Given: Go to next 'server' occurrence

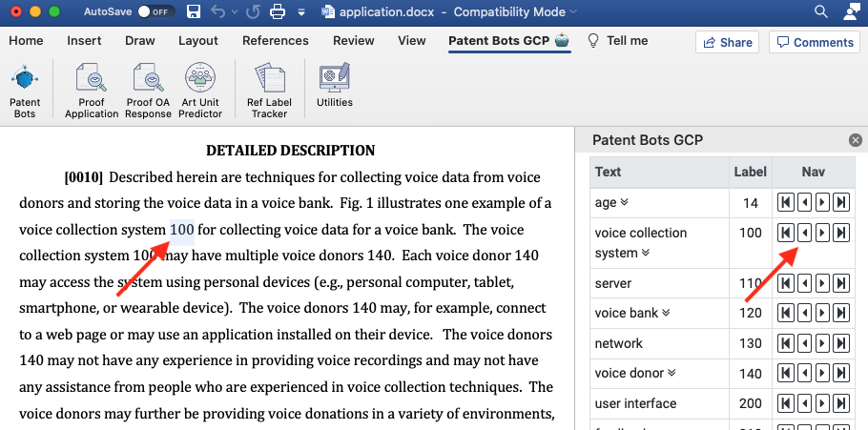Looking at the screenshot, I should [822, 283].
